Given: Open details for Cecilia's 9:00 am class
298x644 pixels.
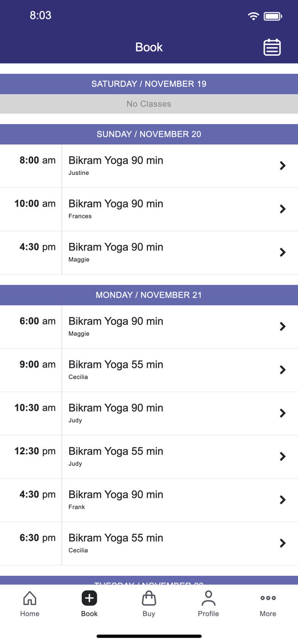Looking at the screenshot, I should [x=283, y=370].
